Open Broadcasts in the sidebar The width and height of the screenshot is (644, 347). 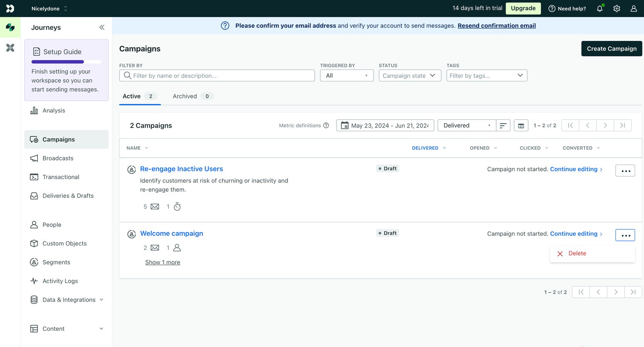[x=66, y=158]
